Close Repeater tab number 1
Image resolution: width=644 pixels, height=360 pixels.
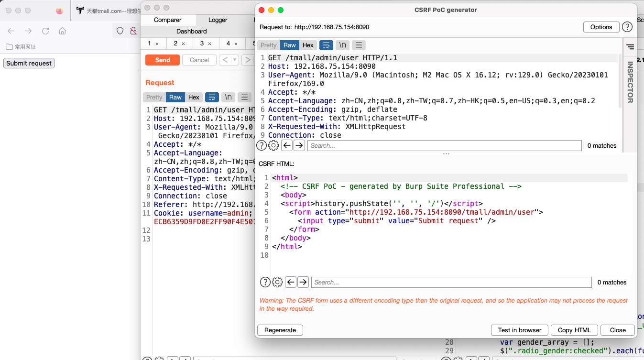pos(157,44)
